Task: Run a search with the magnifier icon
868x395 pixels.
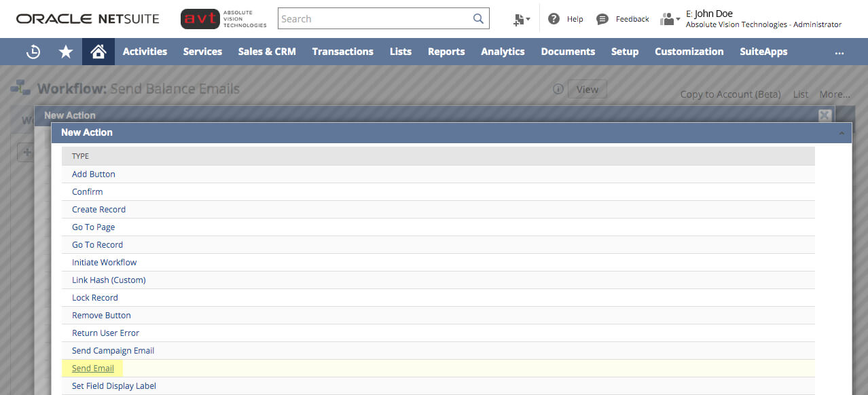Action: click(x=477, y=18)
